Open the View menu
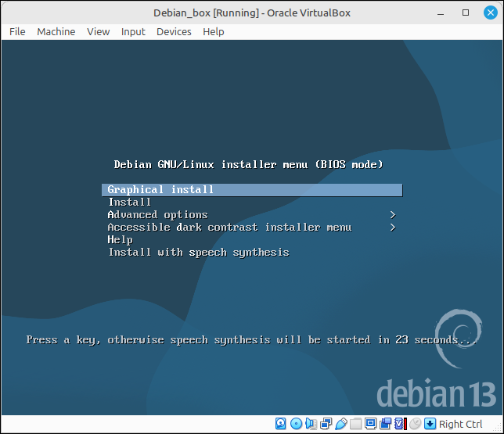Screen dimensions: 504x434 (98, 32)
